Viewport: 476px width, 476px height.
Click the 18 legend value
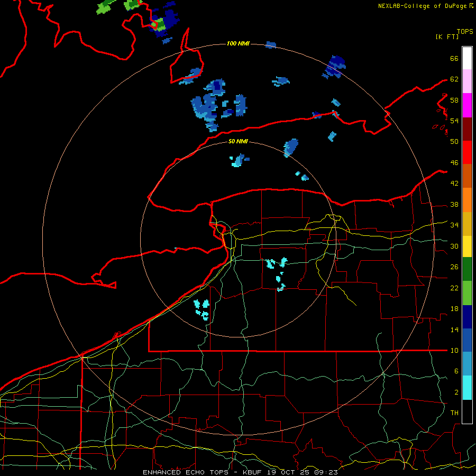(454, 309)
